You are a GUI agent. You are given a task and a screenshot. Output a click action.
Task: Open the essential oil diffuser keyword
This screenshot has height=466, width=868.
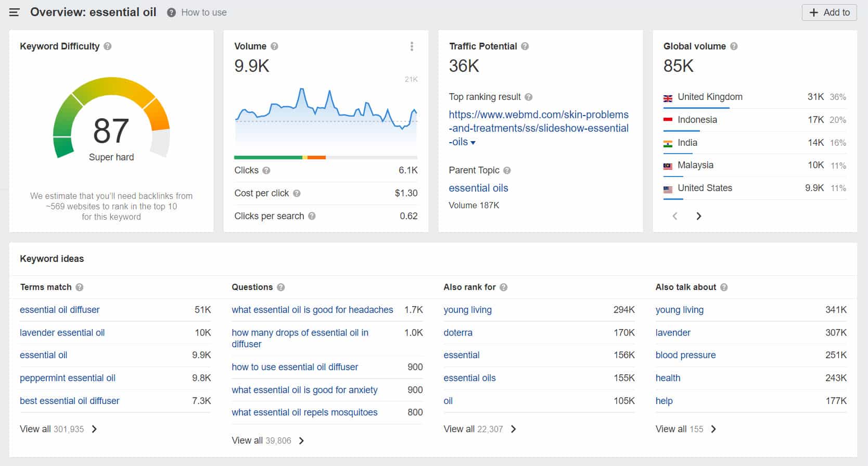59,310
